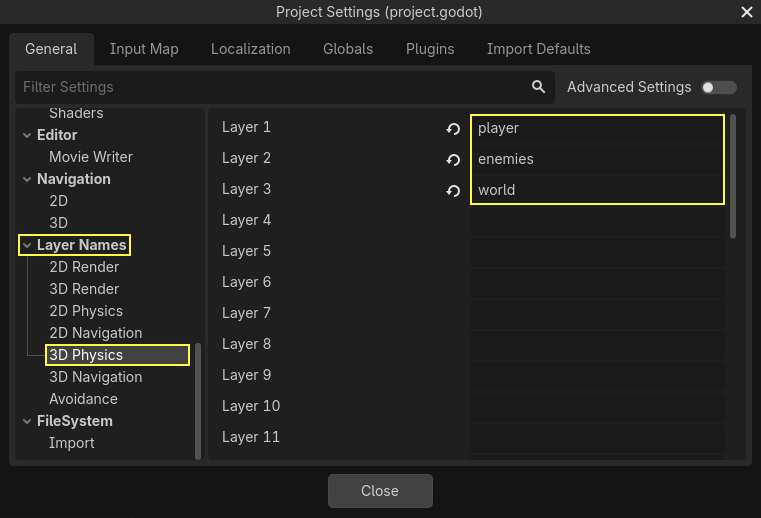The width and height of the screenshot is (761, 518).
Task: Open the Globals tab
Action: click(348, 49)
